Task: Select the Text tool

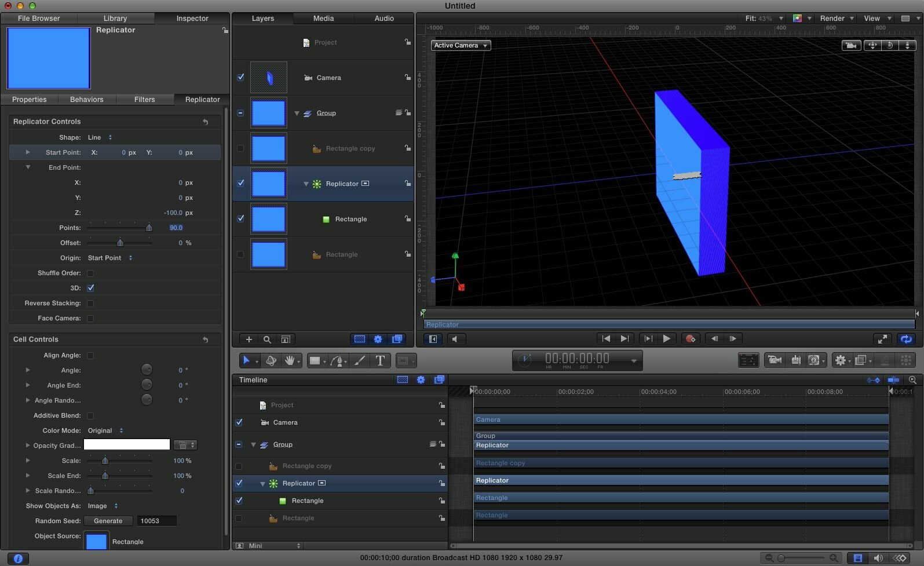Action: coord(380,360)
